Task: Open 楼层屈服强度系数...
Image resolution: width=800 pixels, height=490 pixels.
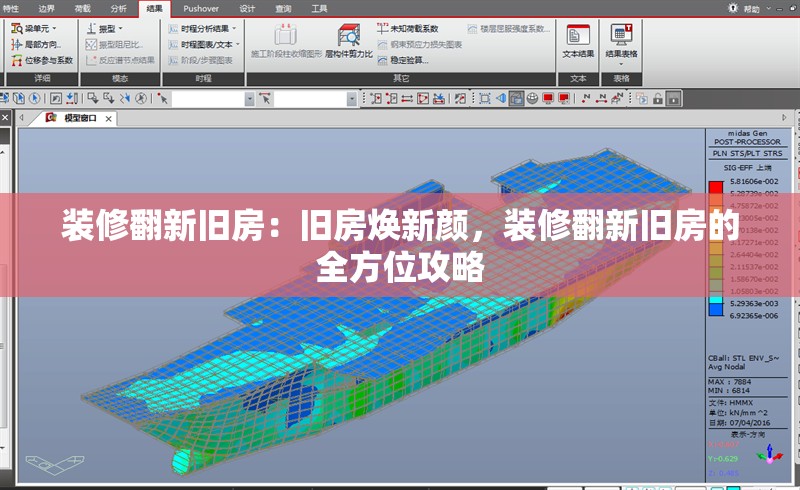Action: [x=509, y=29]
